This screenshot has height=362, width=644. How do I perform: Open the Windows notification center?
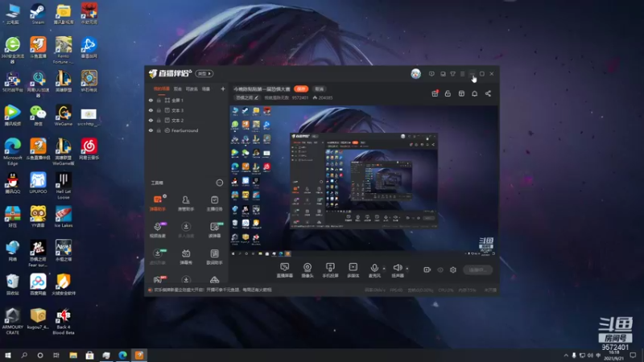point(634,356)
